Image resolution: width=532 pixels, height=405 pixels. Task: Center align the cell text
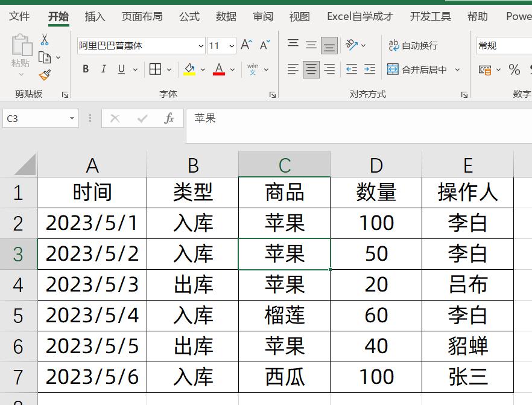point(311,69)
